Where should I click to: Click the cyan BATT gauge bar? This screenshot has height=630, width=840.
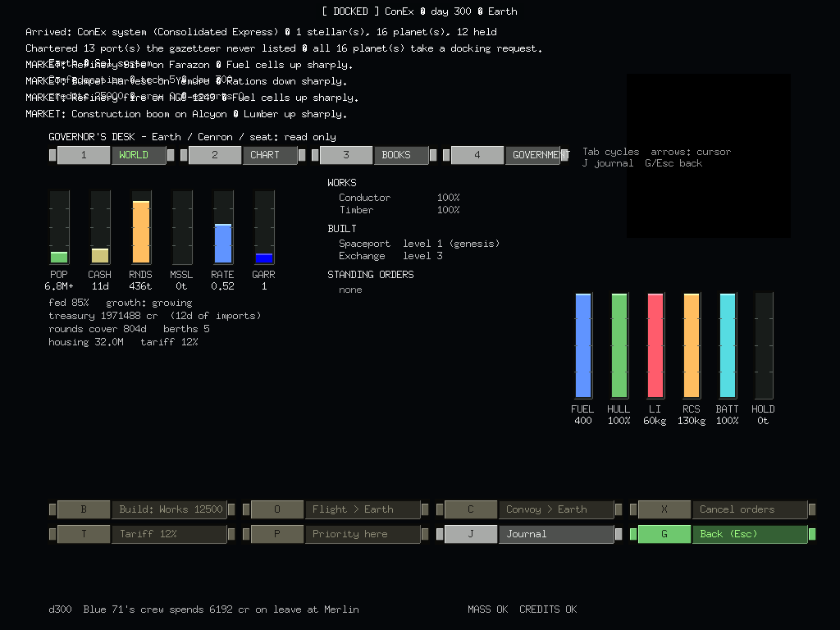[x=728, y=345]
